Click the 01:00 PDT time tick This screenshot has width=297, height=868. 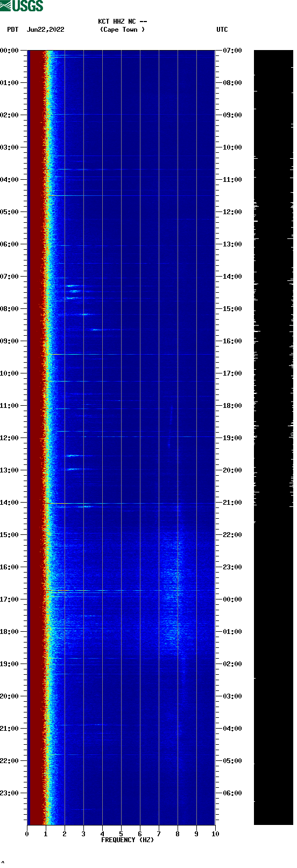[10, 83]
